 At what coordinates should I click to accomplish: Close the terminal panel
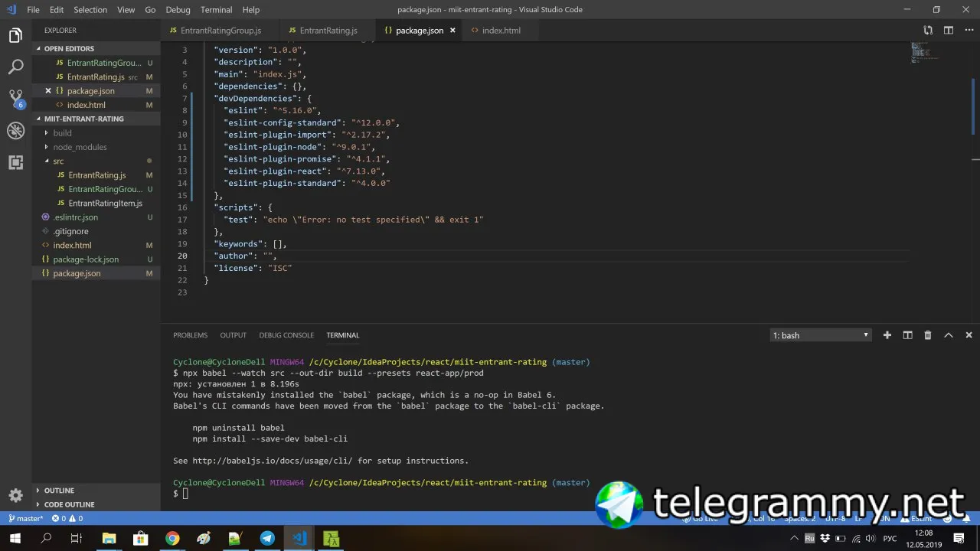click(969, 335)
